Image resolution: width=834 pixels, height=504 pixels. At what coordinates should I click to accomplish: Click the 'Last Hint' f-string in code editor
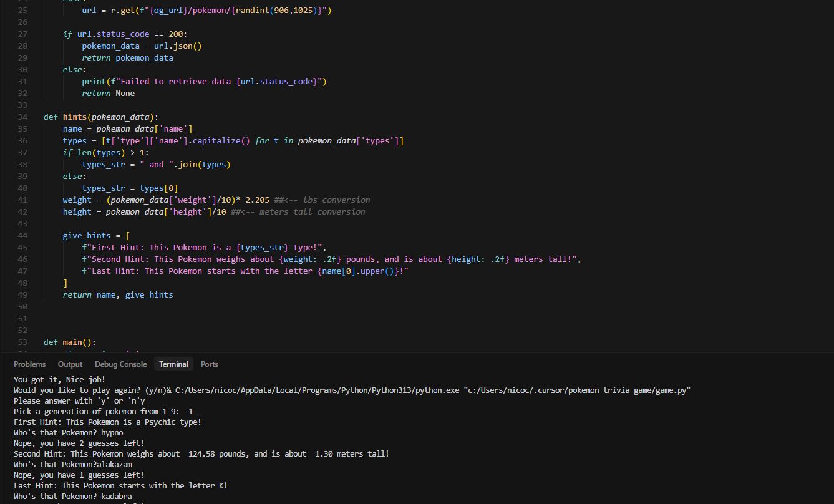(245, 271)
